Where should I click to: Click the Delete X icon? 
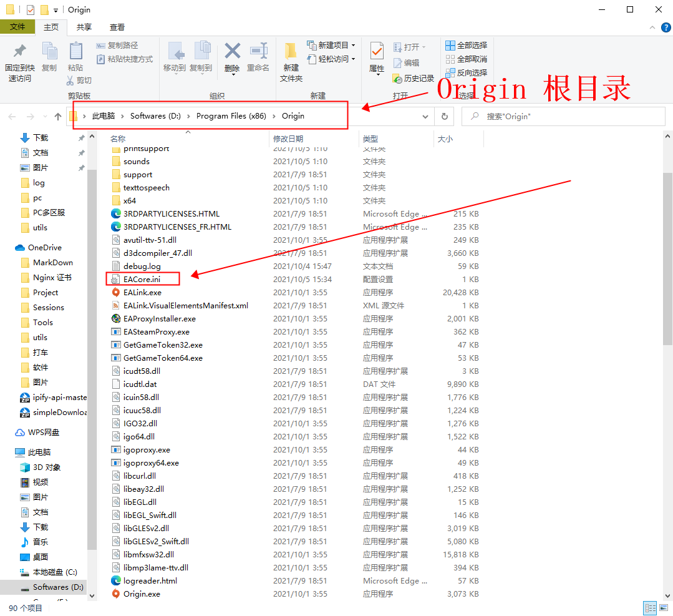pos(233,51)
